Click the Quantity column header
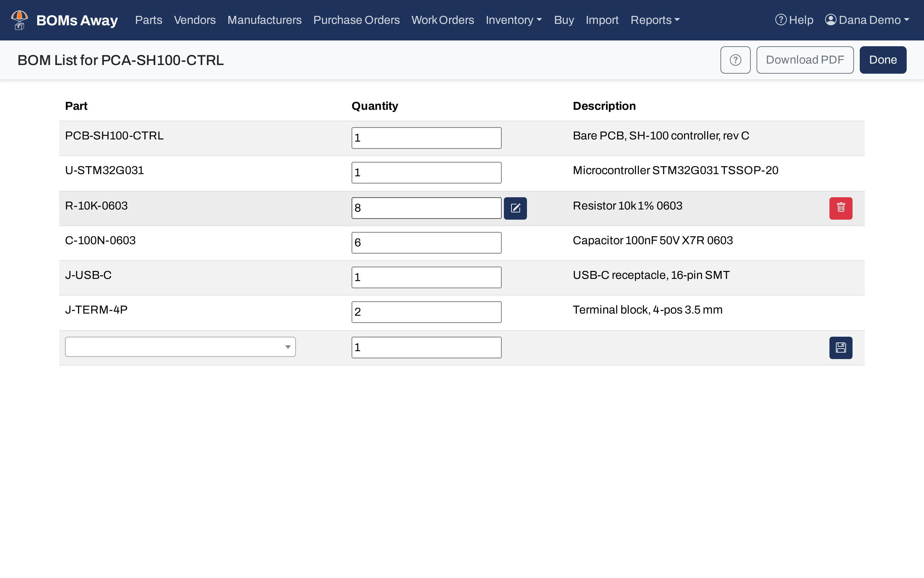The height and width of the screenshot is (578, 924). [x=375, y=106]
